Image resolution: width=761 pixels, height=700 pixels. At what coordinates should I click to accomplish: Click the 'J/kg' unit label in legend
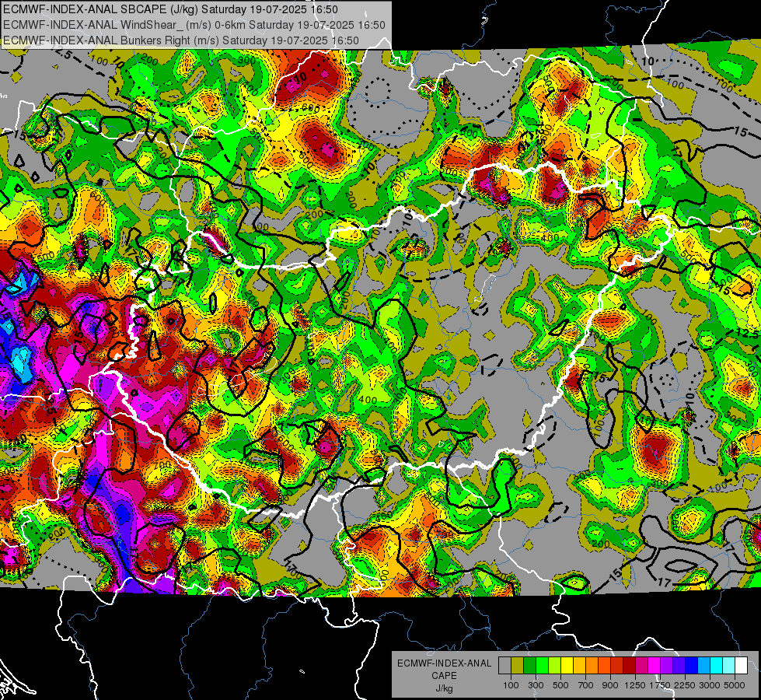point(444,689)
